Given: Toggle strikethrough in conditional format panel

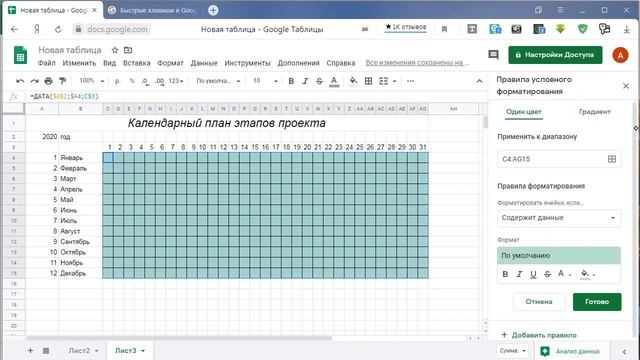Looking at the screenshot, I should (x=547, y=274).
